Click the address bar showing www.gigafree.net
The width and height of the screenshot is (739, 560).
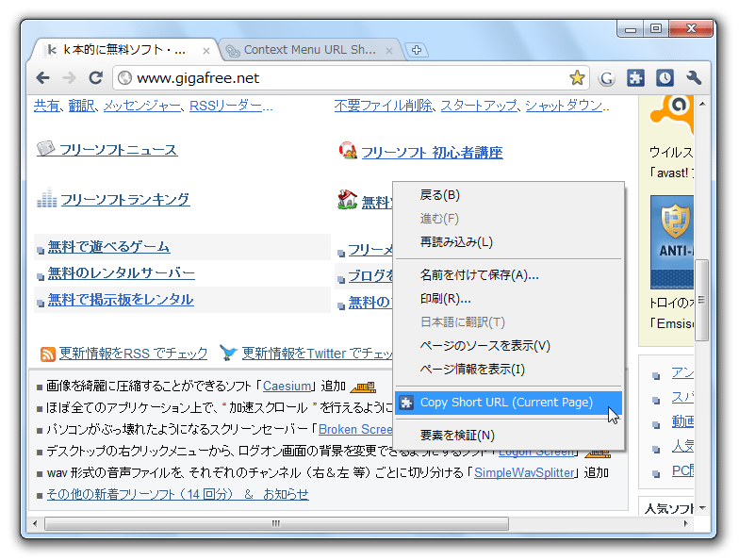pyautogui.click(x=351, y=77)
